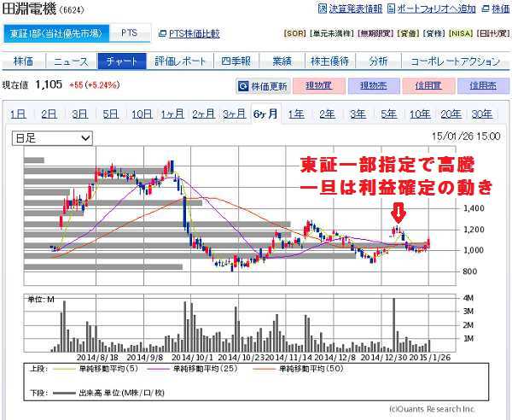This screenshot has height=420, width=512.
Task: Click the 単純移動平均(25) legend entry
Action: click(193, 369)
